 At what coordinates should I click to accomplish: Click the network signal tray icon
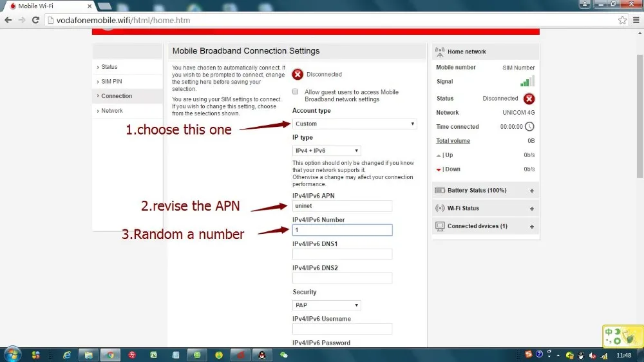click(604, 356)
